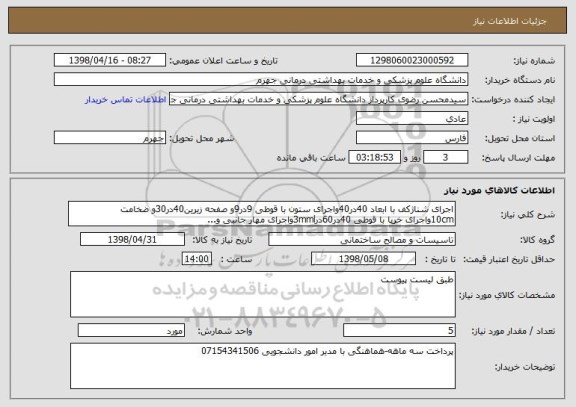The height and width of the screenshot is (407, 576).
Task: Select the نام دستگاه خریدار field
Action: pyautogui.click(x=261, y=80)
